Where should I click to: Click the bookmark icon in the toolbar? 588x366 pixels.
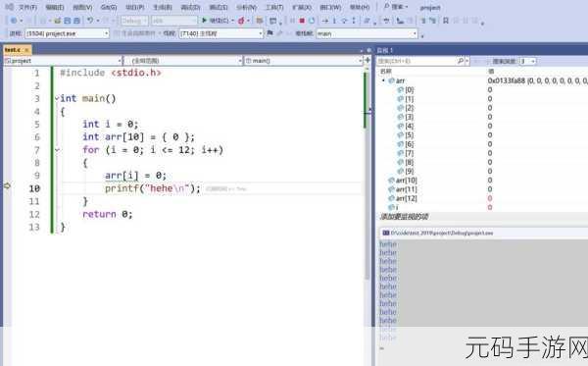click(446, 21)
